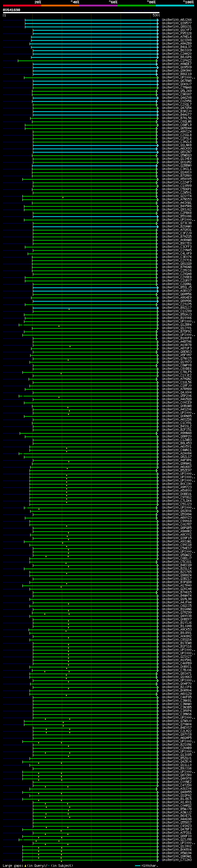Open hit UniRef100_A9WDE7
The width and height of the screenshot is (197, 868).
click(177, 64)
